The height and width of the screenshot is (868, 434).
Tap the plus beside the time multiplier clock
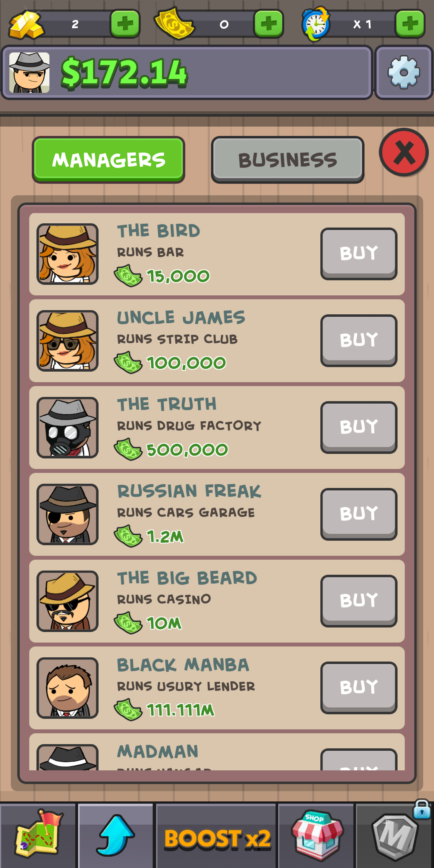(x=410, y=24)
